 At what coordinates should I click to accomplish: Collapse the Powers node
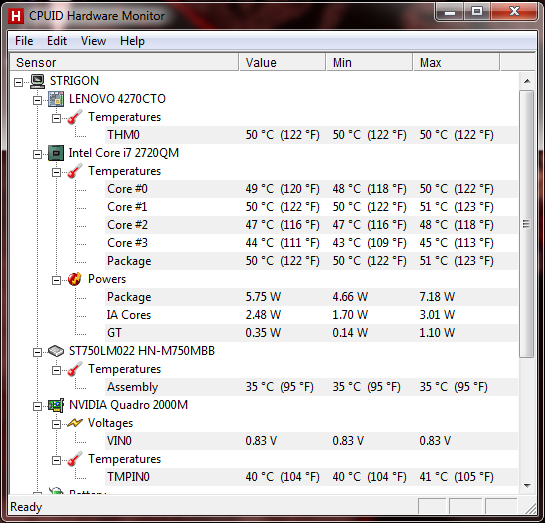[56, 280]
